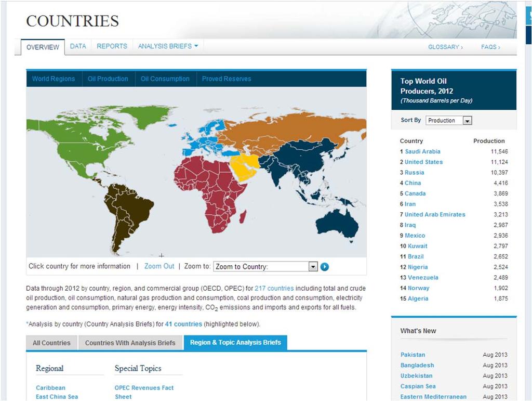Open Canada in producers list
The width and height of the screenshot is (532, 401).
click(x=415, y=193)
